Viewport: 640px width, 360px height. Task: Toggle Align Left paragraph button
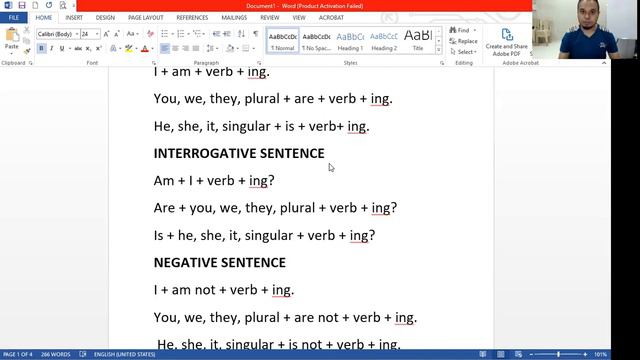(164, 49)
